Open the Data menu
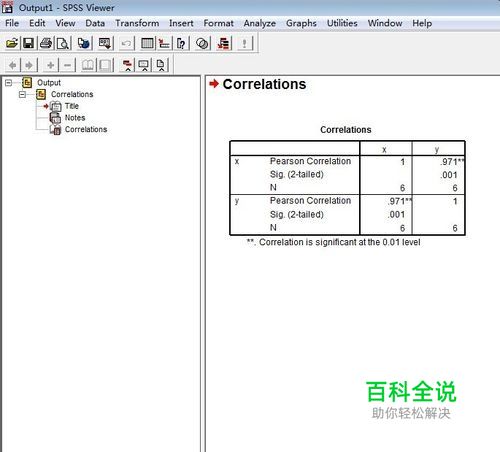This screenshot has height=452, width=500. pos(95,23)
